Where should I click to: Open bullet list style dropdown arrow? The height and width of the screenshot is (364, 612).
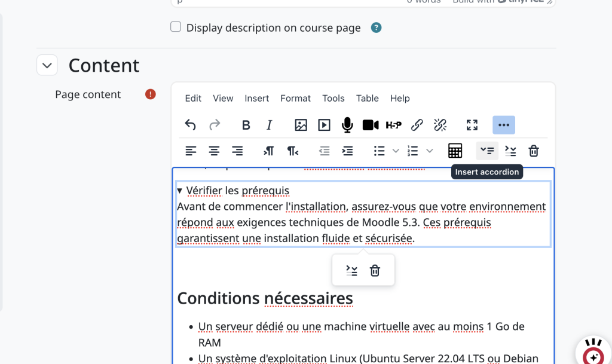396,151
